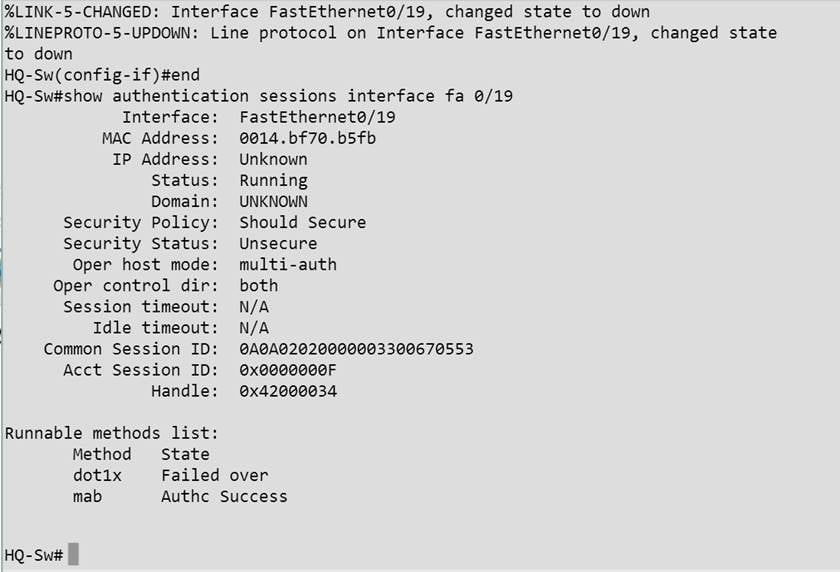
Task: Click the Status value Running
Action: [273, 180]
